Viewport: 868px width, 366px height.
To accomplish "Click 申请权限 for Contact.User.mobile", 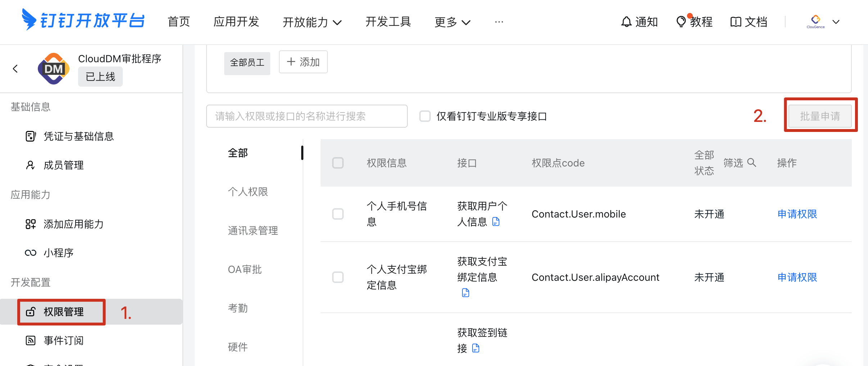I will [797, 214].
